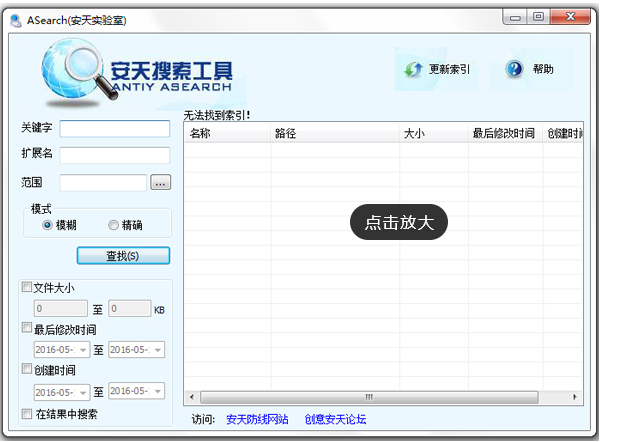Open the 最后修改时间 start date dropdown
The height and width of the screenshot is (442, 641).
tap(83, 350)
